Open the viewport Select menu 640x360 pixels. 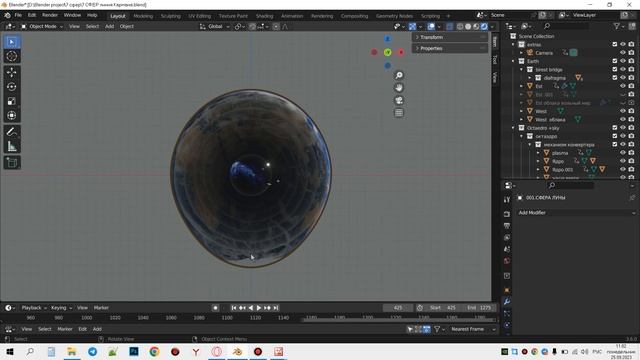pos(92,27)
